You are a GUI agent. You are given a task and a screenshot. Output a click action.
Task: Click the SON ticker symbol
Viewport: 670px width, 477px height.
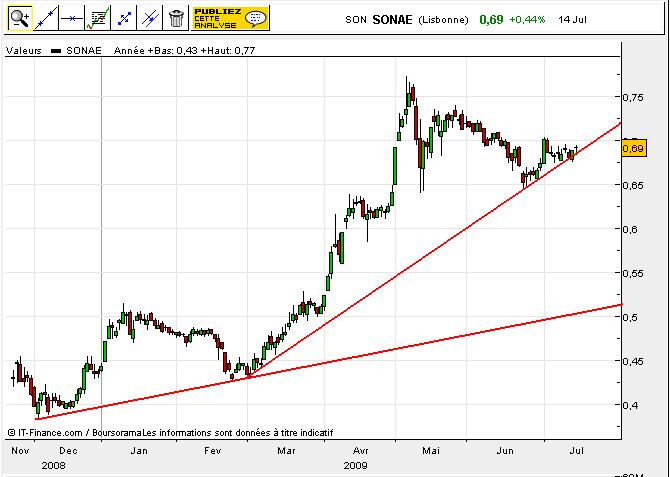click(356, 20)
